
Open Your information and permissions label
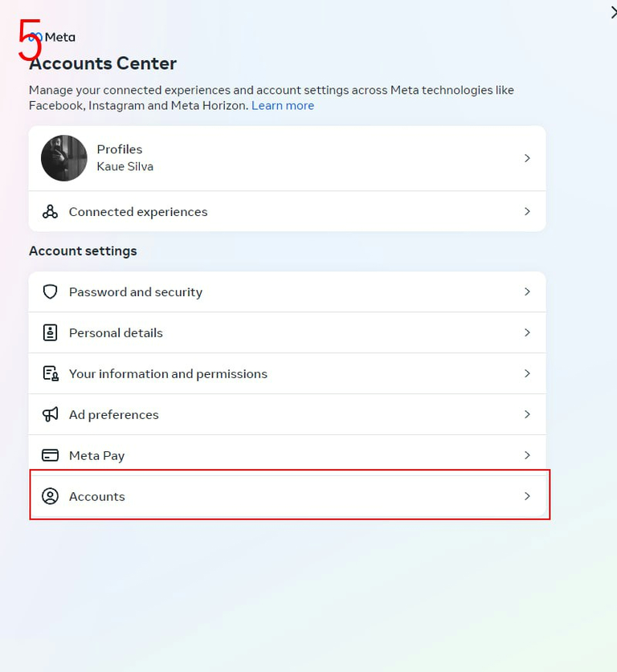(x=168, y=374)
